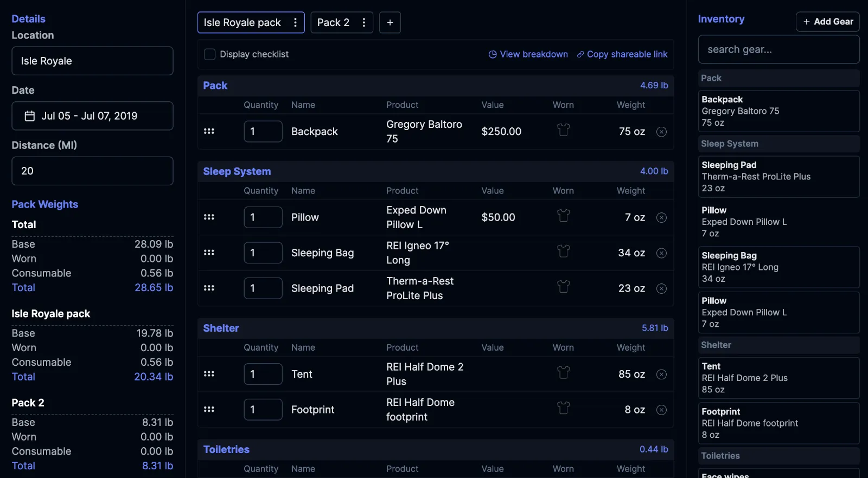Select inventory Sleeping Pad ProLite Plus card
The width and height of the screenshot is (868, 478).
779,177
